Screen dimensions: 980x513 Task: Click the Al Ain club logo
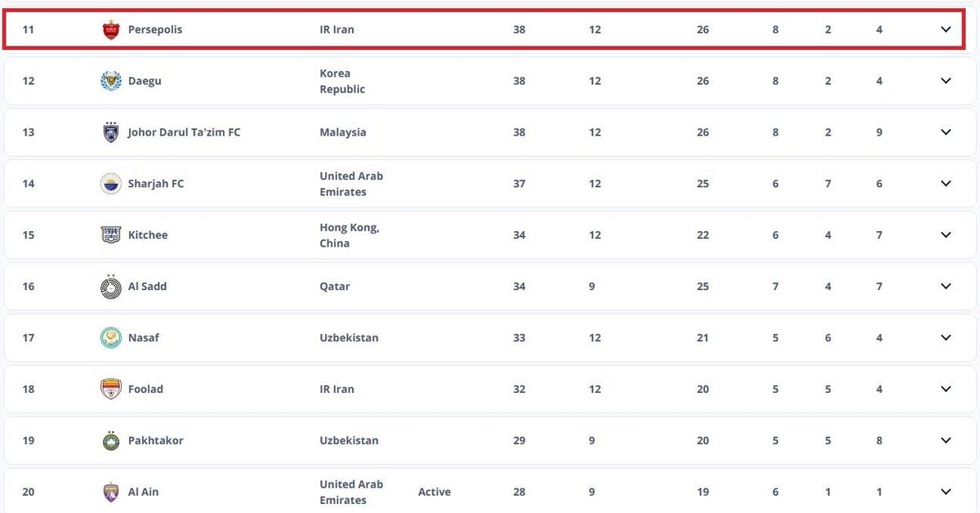pos(110,492)
